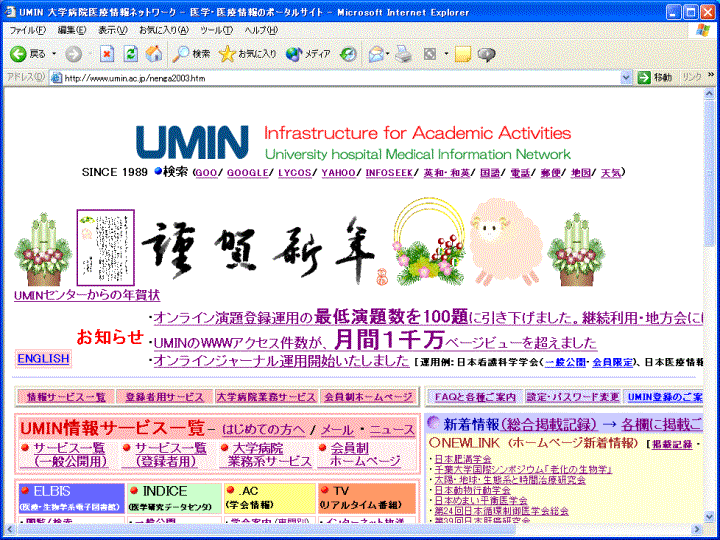
Task: Click the ENGLISH link
Action: point(43,358)
